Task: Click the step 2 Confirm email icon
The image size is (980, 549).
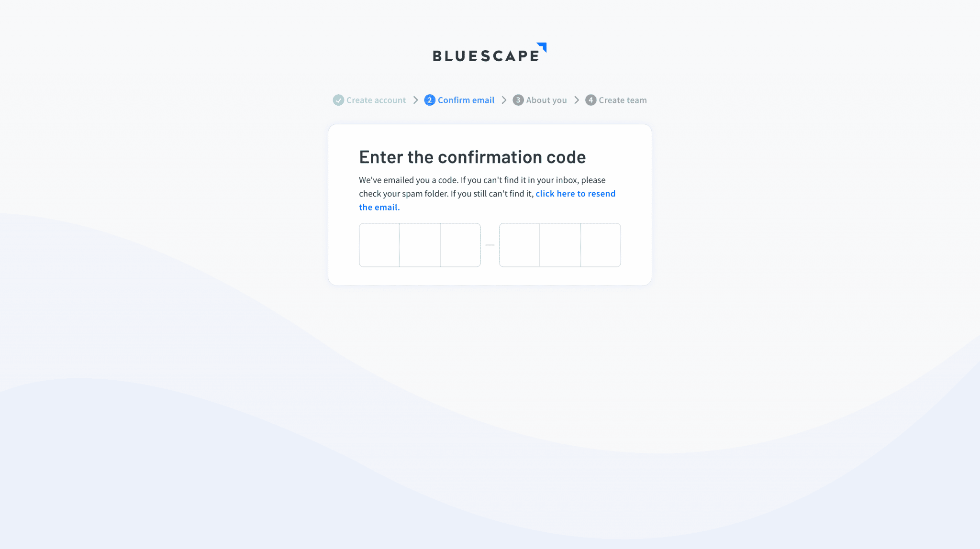Action: [x=429, y=99]
